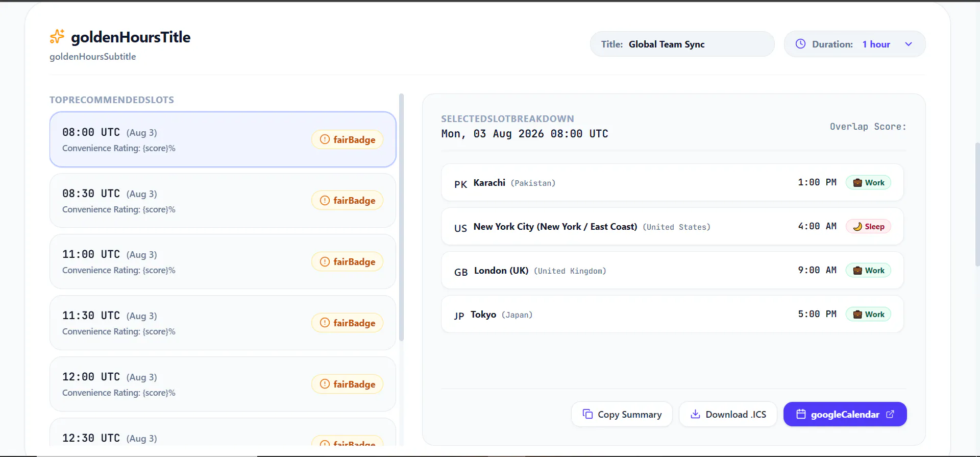
Task: Pick the 12:00 UTC slot
Action: [x=223, y=384]
